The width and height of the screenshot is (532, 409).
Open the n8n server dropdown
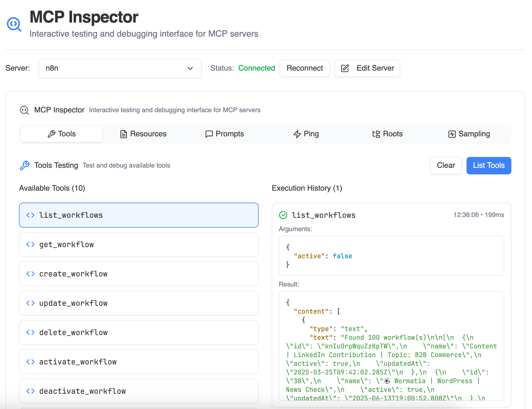[120, 68]
